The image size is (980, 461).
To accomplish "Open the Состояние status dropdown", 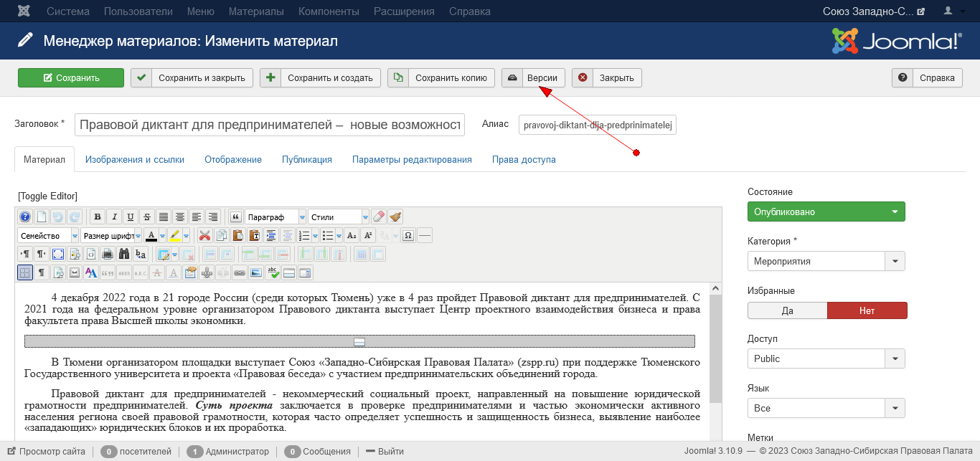I will pyautogui.click(x=826, y=212).
